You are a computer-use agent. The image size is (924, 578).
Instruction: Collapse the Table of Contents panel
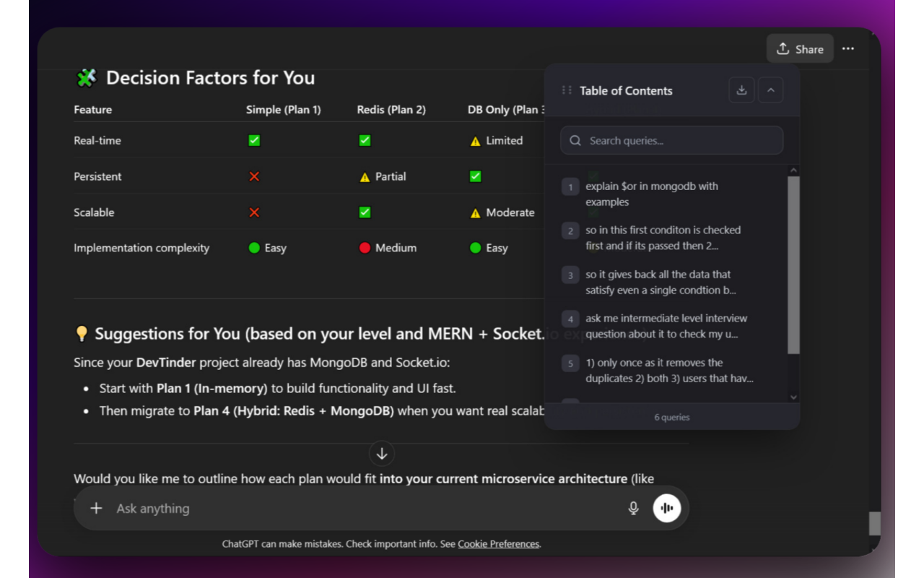click(770, 90)
